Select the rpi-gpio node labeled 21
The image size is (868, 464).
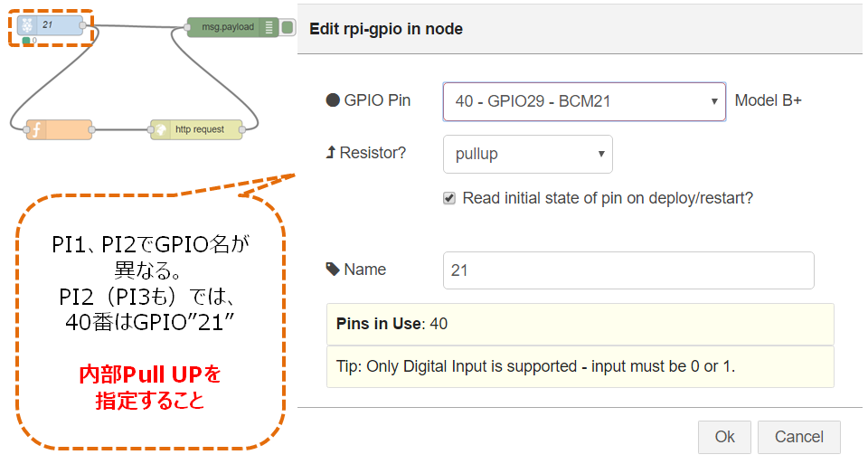(51, 25)
